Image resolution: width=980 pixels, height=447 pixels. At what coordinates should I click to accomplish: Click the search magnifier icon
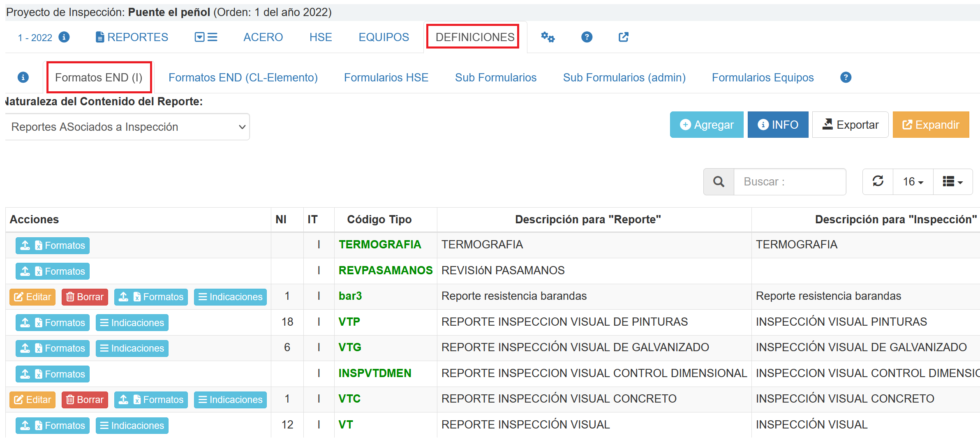(x=719, y=181)
